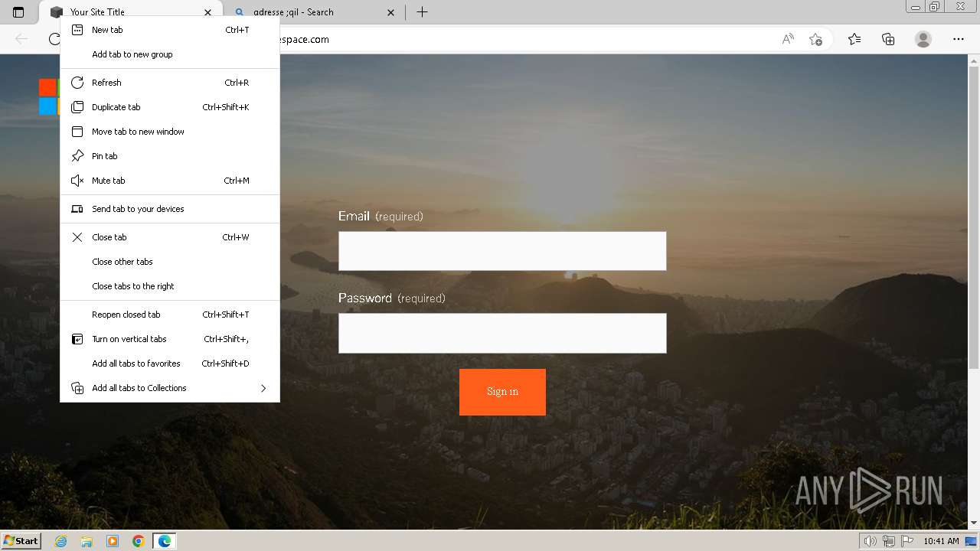
Task: Turn on vertical tabs
Action: point(170,339)
